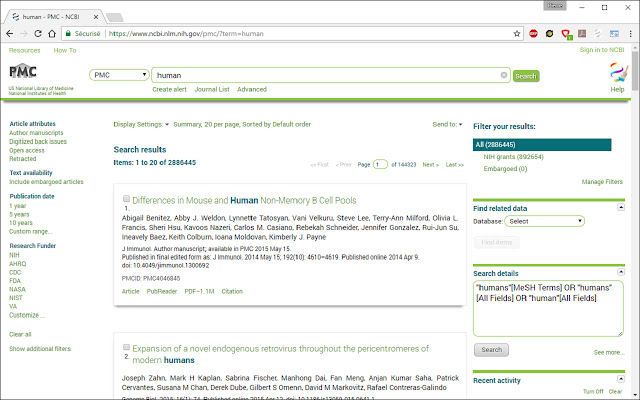
Task: Go back with browser back arrow
Action: point(9,34)
